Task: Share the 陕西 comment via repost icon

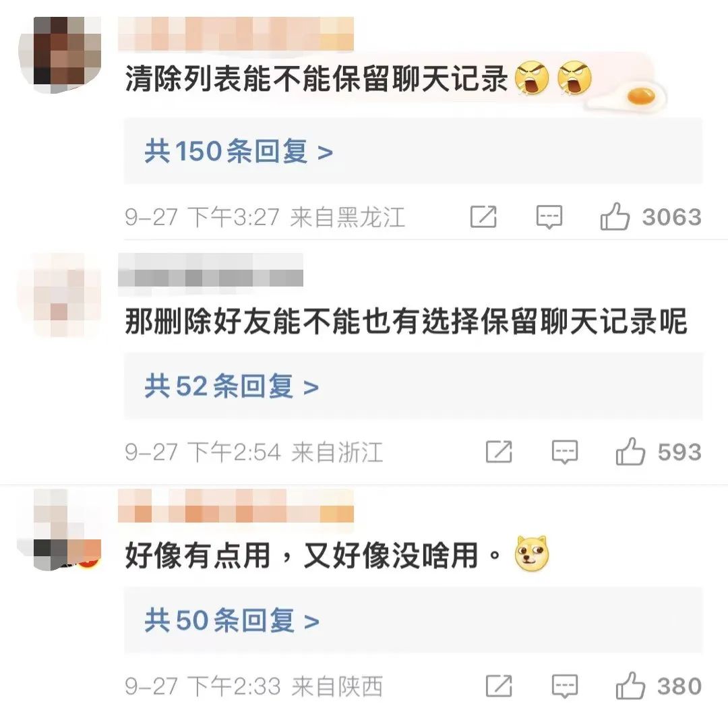Action: point(499,686)
